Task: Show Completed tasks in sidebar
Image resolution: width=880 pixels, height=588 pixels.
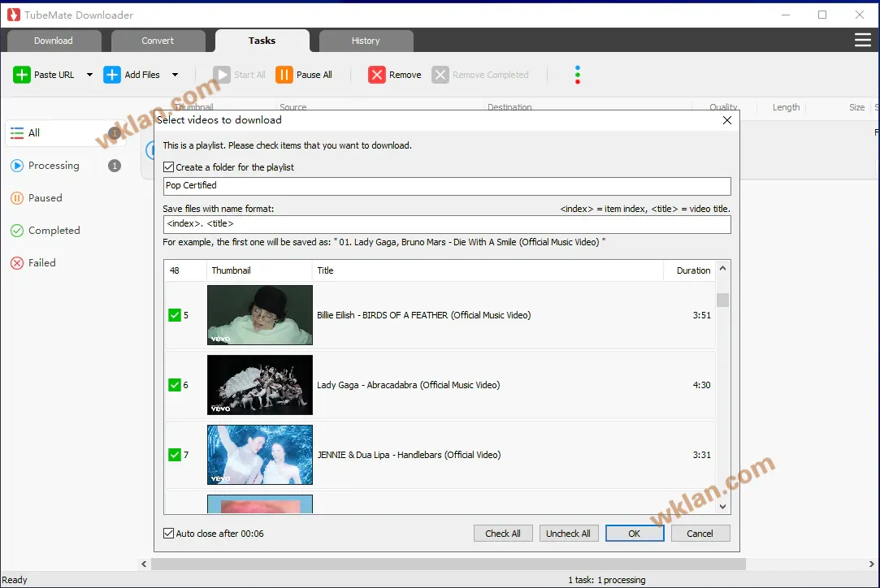Action: point(54,231)
